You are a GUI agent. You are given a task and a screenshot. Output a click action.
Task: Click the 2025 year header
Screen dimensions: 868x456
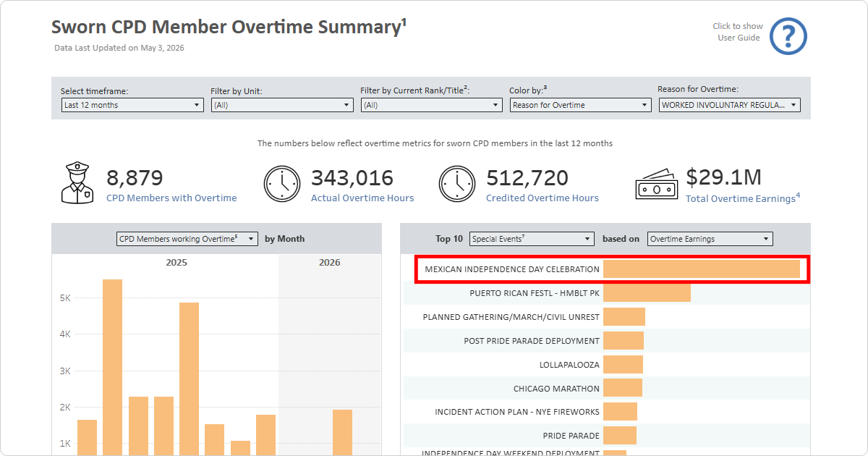(176, 263)
